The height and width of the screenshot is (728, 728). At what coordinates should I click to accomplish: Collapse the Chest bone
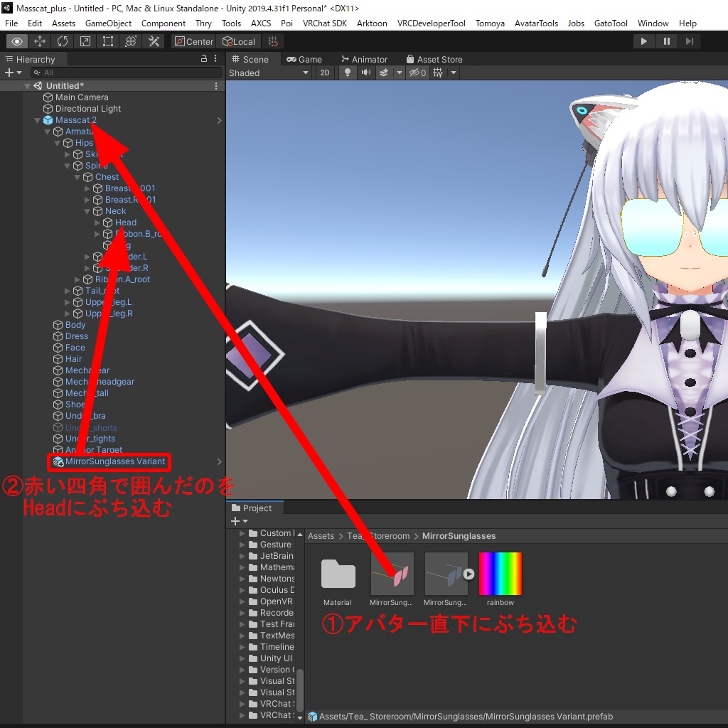pos(77,177)
